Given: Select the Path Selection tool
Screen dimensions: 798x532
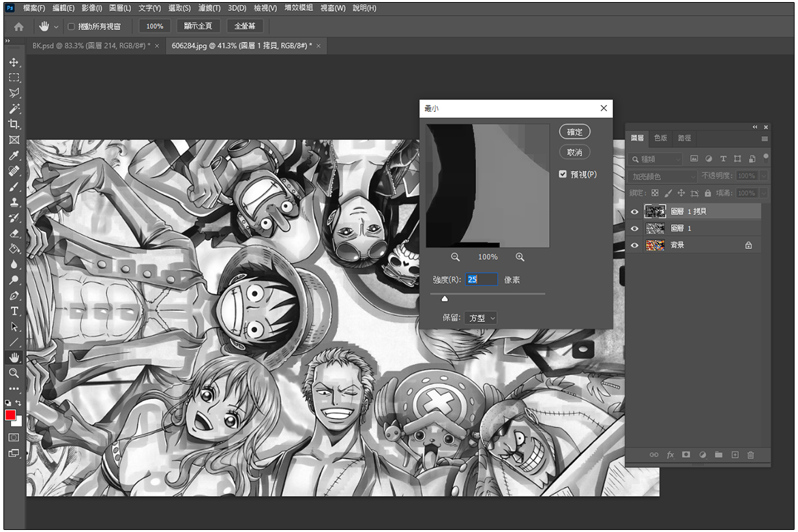Looking at the screenshot, I should click(14, 327).
